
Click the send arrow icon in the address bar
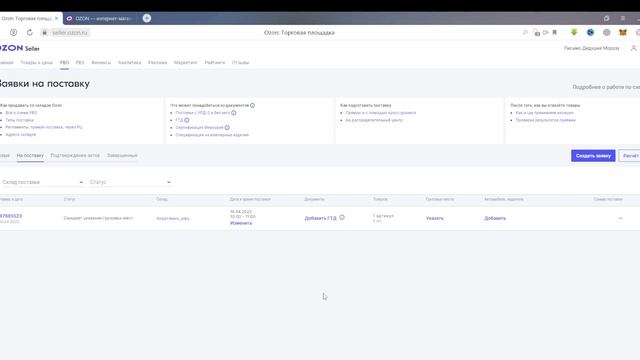[545, 32]
